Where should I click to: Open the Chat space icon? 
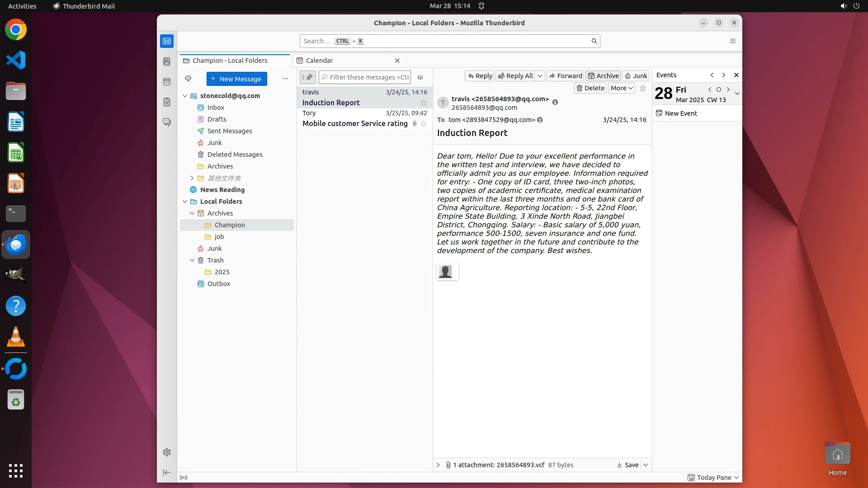[x=167, y=122]
